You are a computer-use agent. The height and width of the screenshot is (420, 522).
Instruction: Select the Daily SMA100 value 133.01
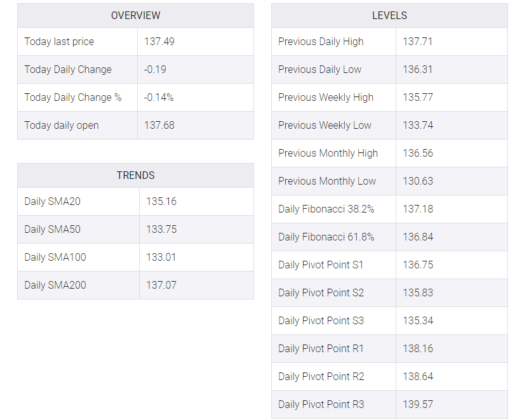coord(161,257)
